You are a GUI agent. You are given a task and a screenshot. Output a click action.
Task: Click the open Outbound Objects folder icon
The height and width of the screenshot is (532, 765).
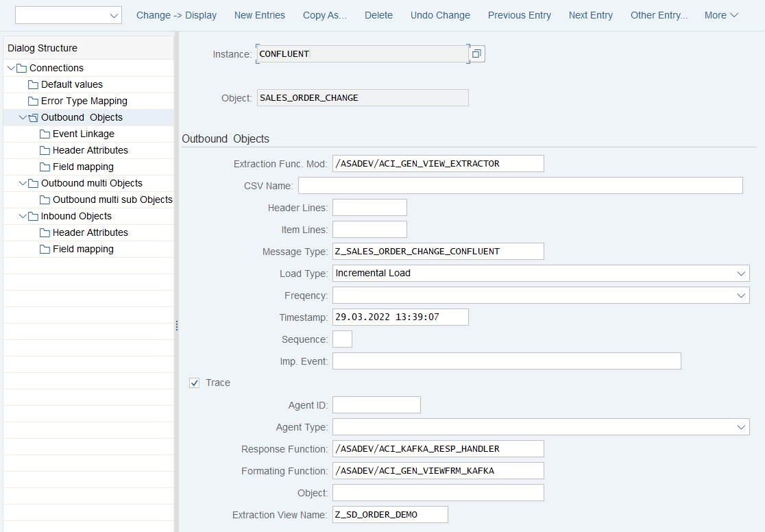33,118
